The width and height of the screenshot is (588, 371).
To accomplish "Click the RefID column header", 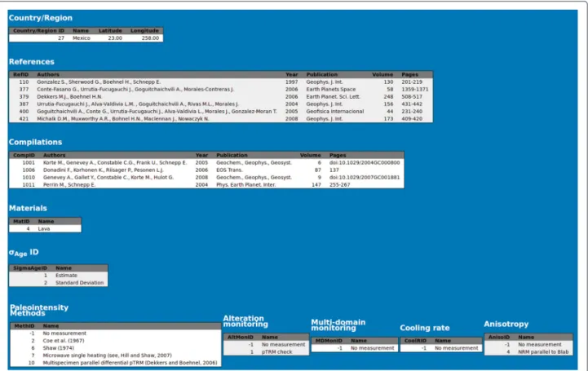I will [21, 74].
